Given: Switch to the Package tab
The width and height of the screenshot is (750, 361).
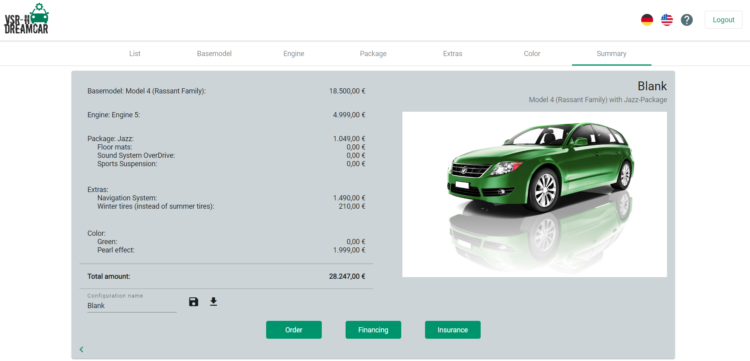Looking at the screenshot, I should coord(373,54).
